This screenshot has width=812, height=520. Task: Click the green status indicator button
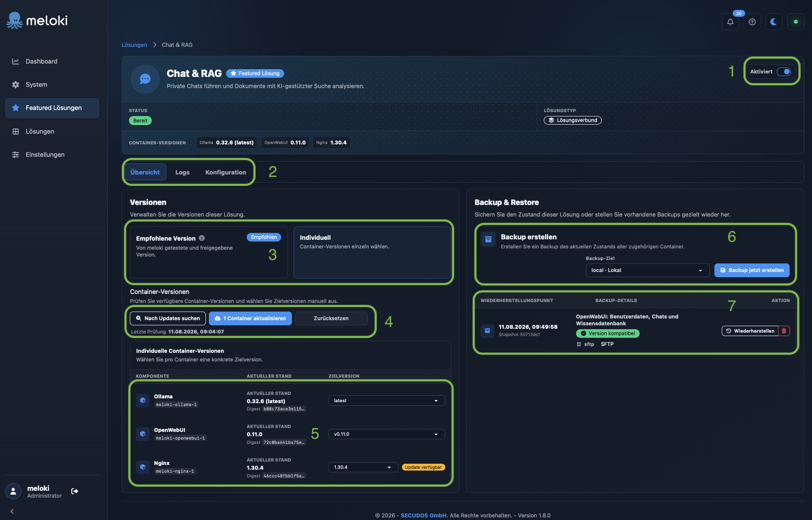(x=796, y=22)
